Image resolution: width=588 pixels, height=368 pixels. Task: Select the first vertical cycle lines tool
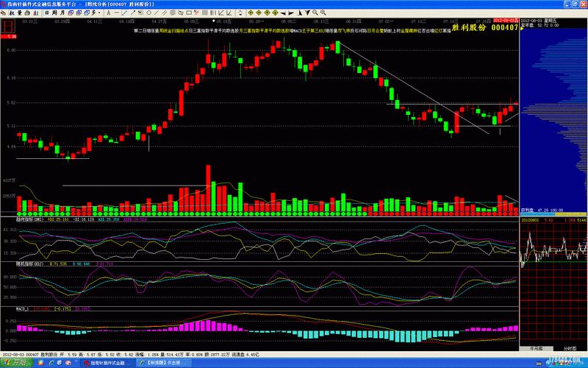point(204,13)
